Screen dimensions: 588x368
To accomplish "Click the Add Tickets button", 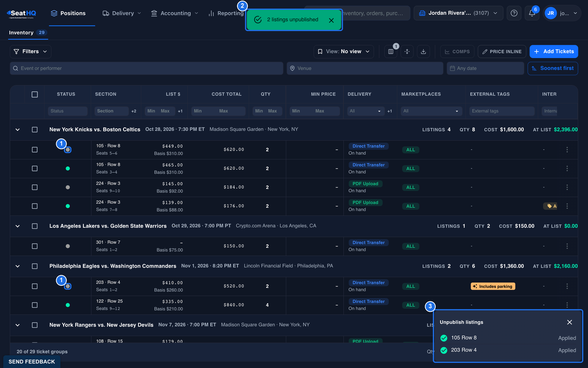I will (x=554, y=51).
